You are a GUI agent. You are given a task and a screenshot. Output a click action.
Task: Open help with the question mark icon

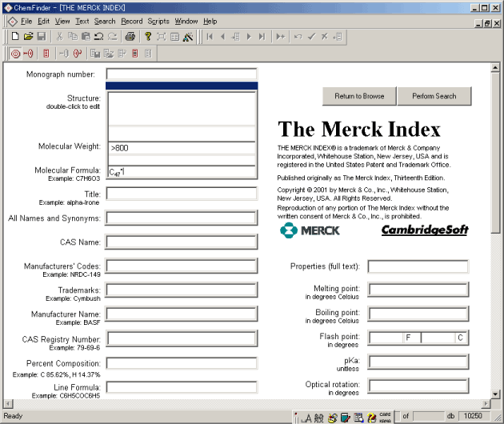click(148, 36)
